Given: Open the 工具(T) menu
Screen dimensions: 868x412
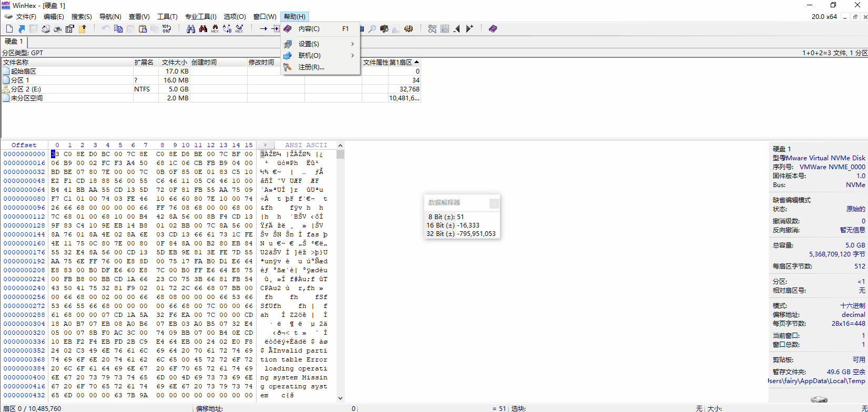Looking at the screenshot, I should tap(167, 17).
